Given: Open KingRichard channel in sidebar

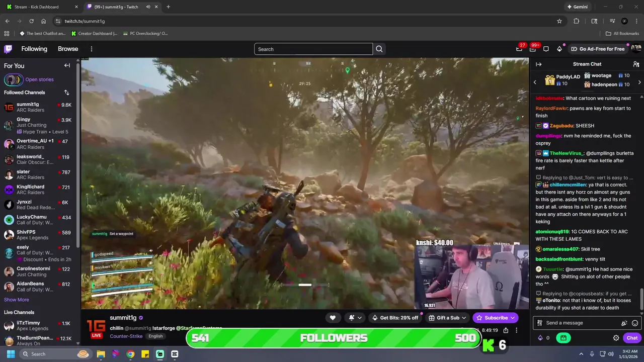Looking at the screenshot, I should 39,190.
